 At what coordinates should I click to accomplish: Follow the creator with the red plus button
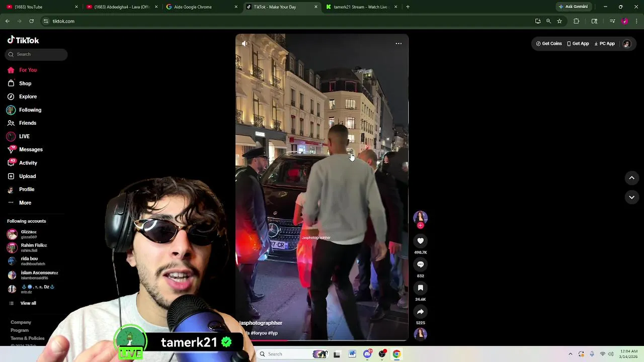point(420,226)
